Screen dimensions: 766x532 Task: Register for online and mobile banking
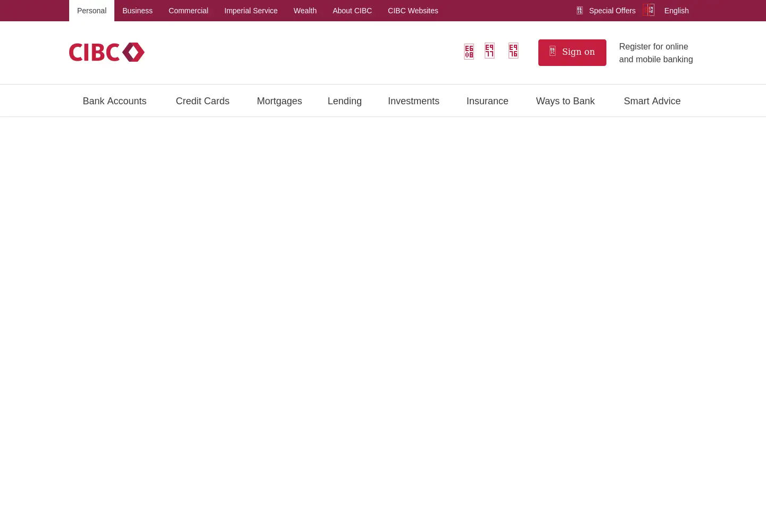click(x=656, y=53)
